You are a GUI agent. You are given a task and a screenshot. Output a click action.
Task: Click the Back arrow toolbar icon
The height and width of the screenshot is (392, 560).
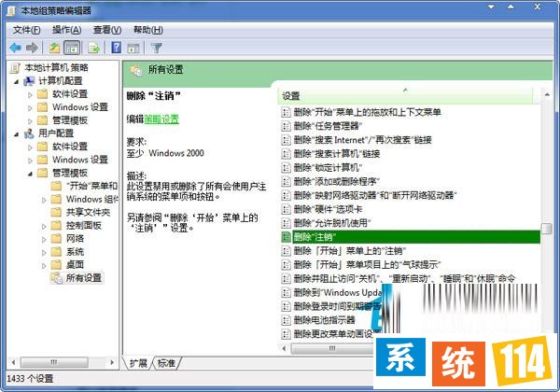15,48
